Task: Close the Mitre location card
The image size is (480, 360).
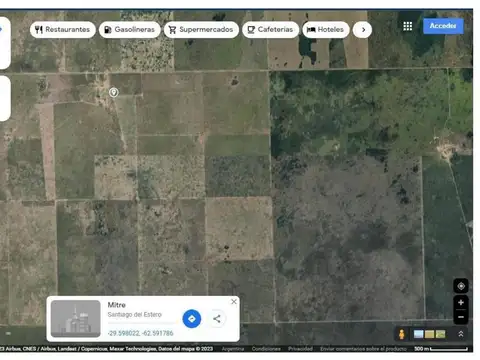Action: coord(234,302)
